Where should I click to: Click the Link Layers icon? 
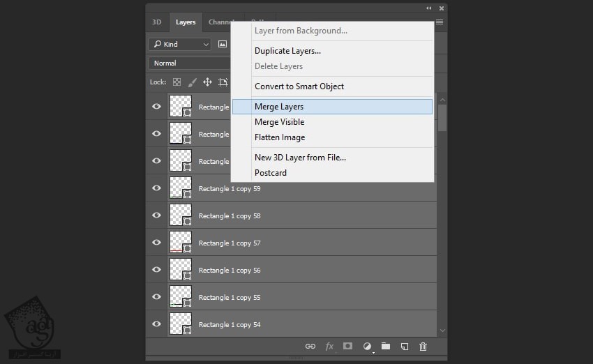pos(310,347)
